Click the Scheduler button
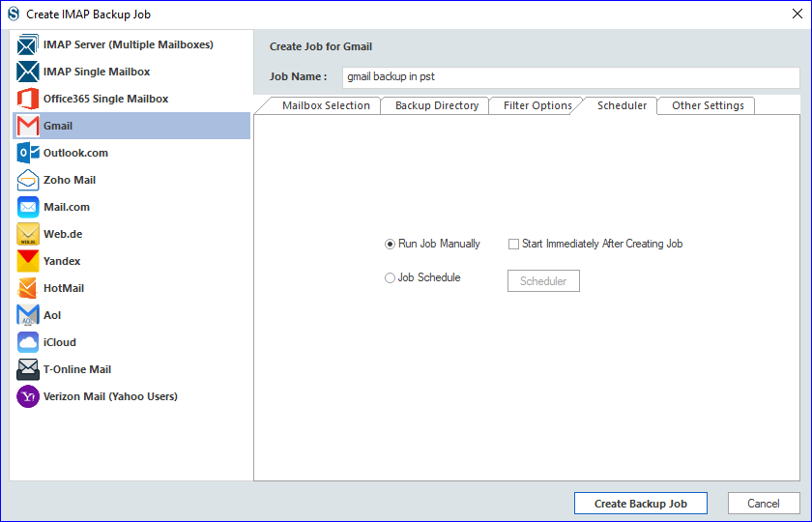 tap(543, 280)
